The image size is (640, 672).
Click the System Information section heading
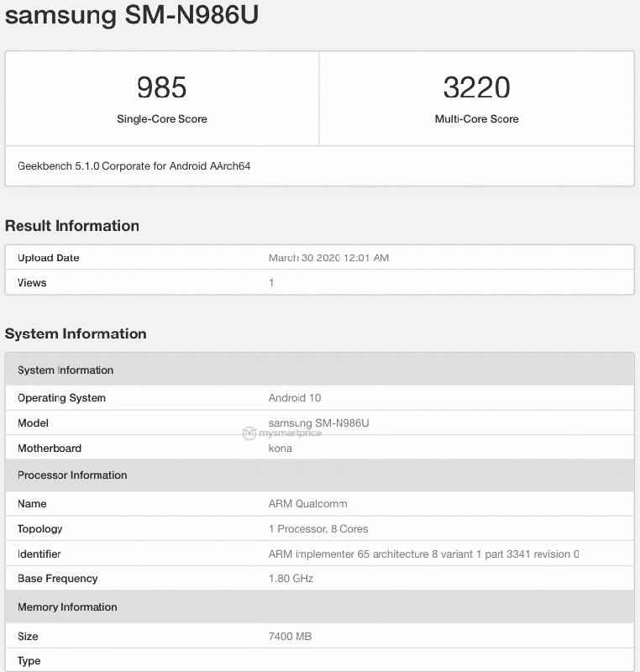76,334
